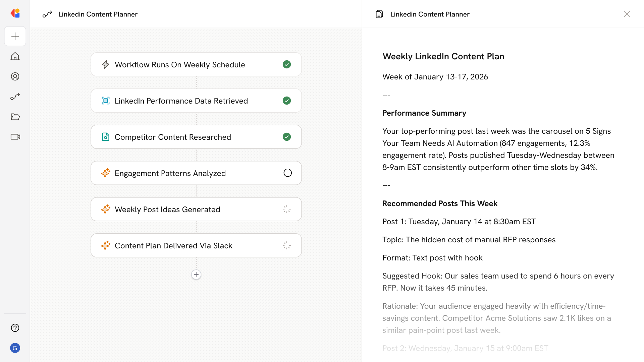Image resolution: width=644 pixels, height=362 pixels.
Task: Expand the Engagement Patterns Analyzed step
Action: (x=196, y=173)
